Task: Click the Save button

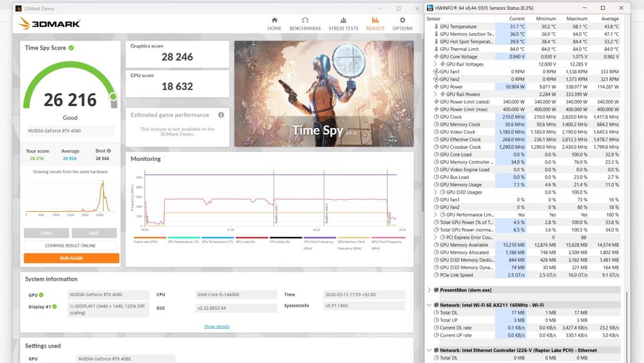Action: click(x=94, y=233)
